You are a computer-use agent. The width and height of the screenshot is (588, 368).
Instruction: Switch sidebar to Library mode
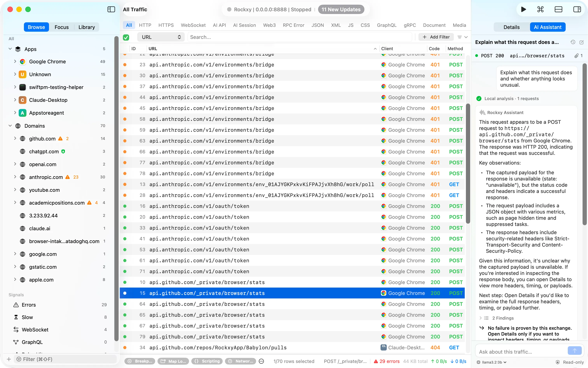click(x=87, y=27)
